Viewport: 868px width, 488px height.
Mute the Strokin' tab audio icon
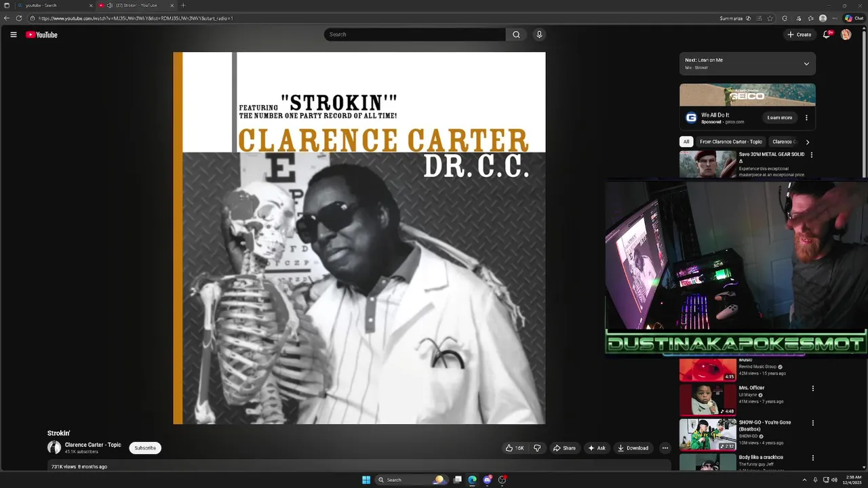point(109,5)
